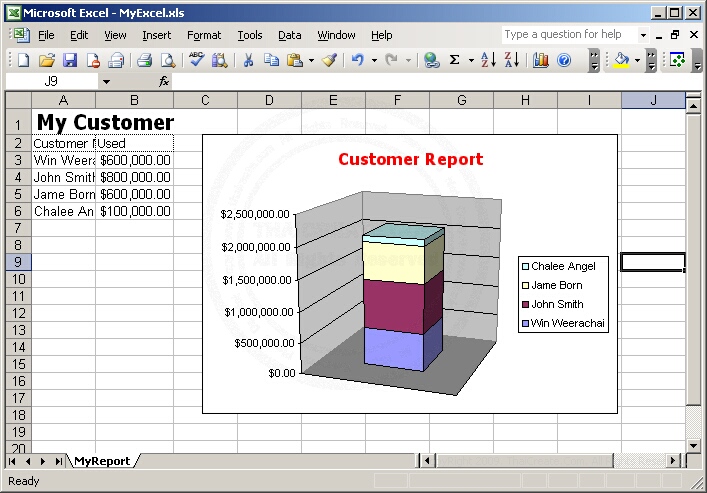707x493 pixels.
Task: Create a new workbook with New icon
Action: pyautogui.click(x=23, y=60)
